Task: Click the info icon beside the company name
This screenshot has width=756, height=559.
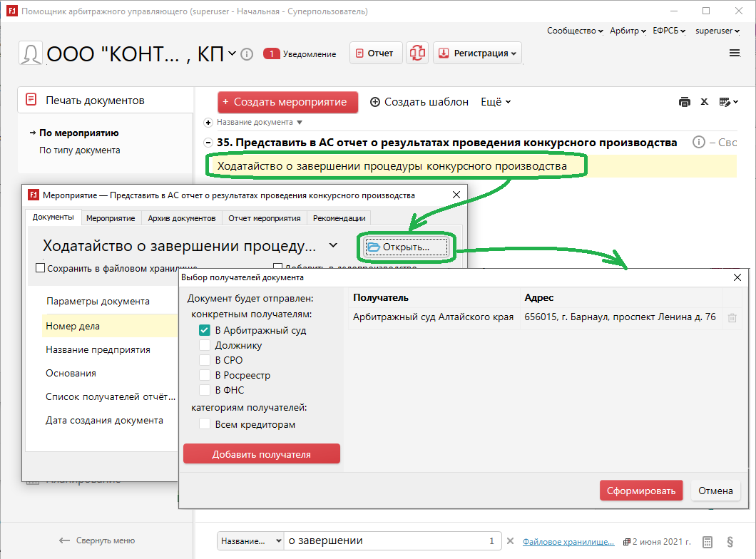Action: click(247, 54)
